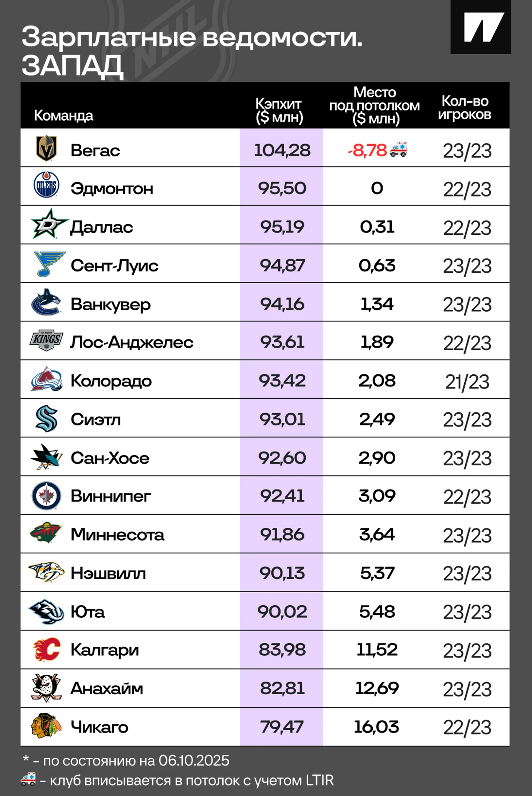The width and height of the screenshot is (532, 796).
Task: Select the Кол-во игроков column header
Action: 465,108
